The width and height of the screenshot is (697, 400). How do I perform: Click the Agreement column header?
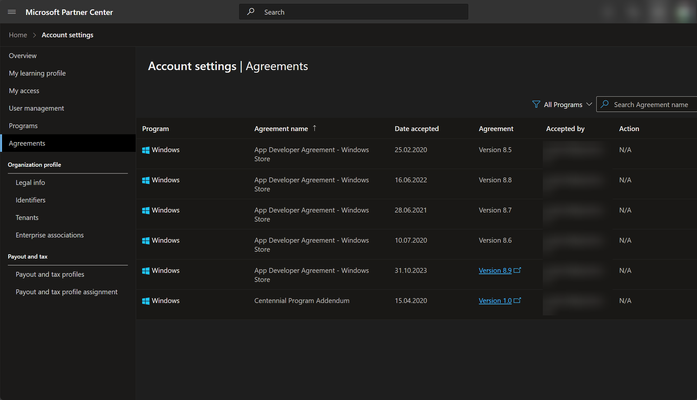[x=496, y=129]
